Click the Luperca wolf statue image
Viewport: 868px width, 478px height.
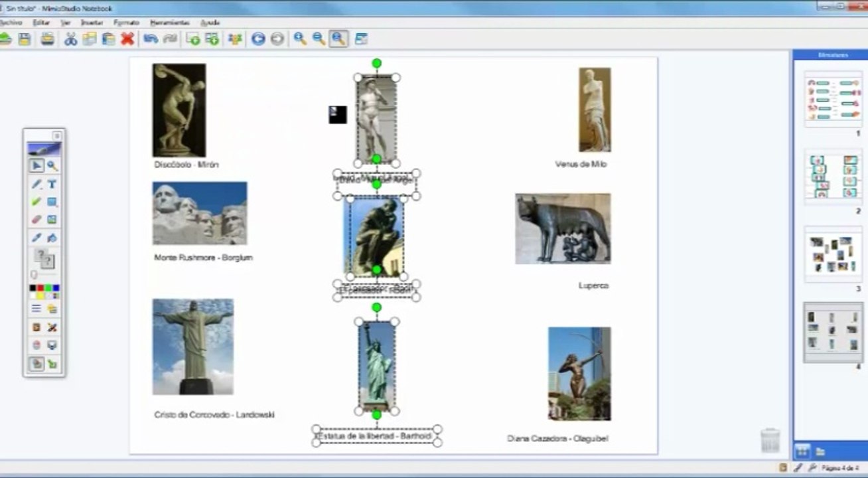pyautogui.click(x=563, y=228)
